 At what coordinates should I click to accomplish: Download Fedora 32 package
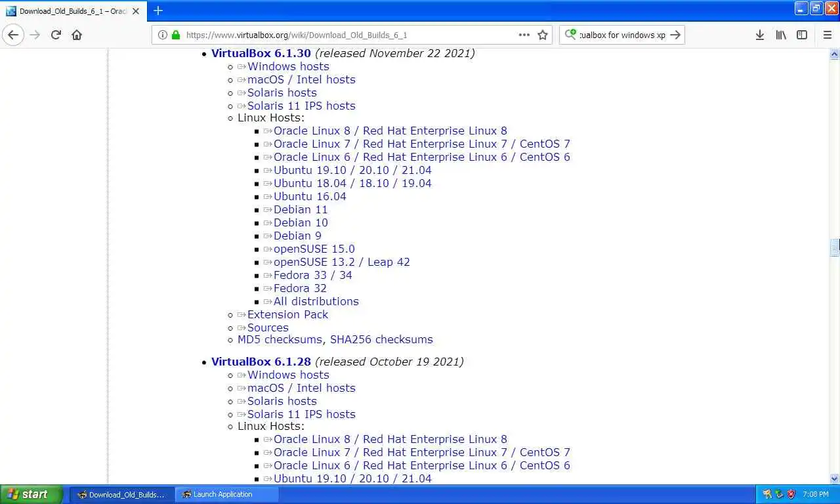click(300, 288)
